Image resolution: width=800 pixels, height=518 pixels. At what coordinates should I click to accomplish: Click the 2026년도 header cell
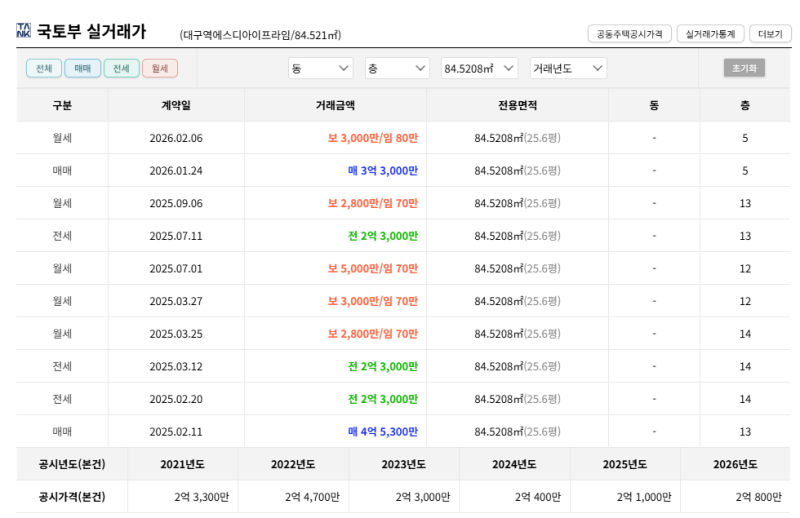(735, 464)
